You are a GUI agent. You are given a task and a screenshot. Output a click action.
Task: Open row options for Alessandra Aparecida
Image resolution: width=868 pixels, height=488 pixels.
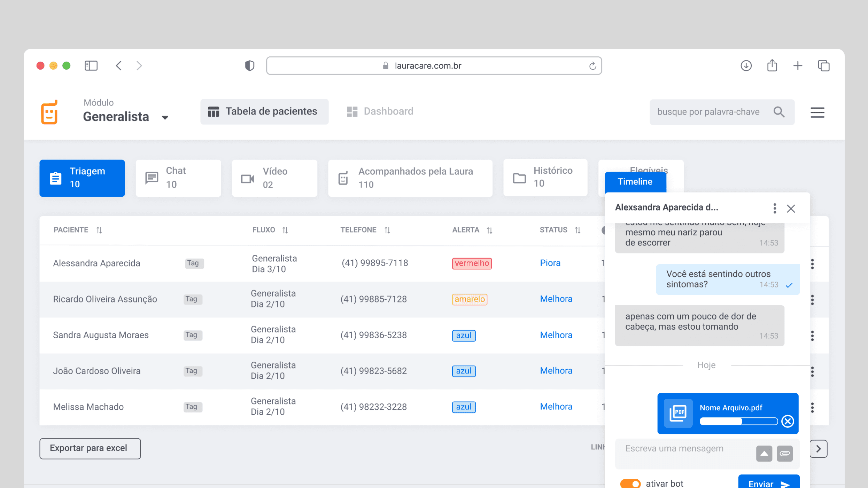coord(812,264)
